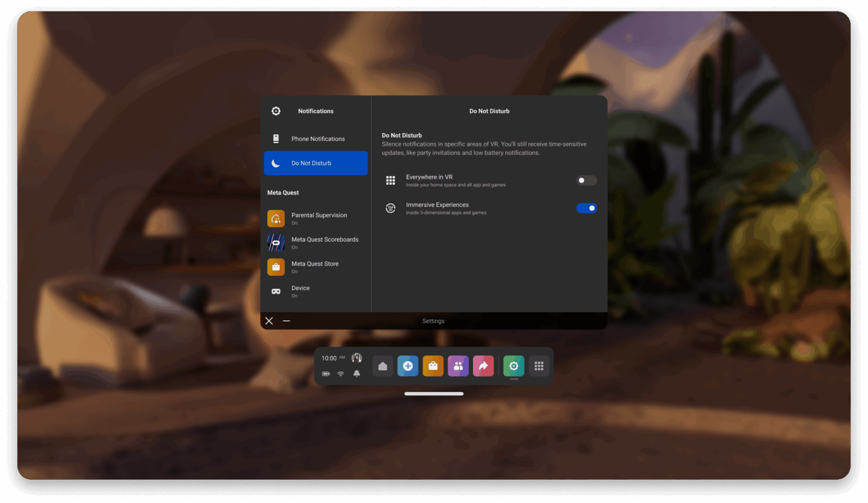Screen dimensions: 868x503
Task: Click the pink Sharing arrow icon
Action: (483, 366)
